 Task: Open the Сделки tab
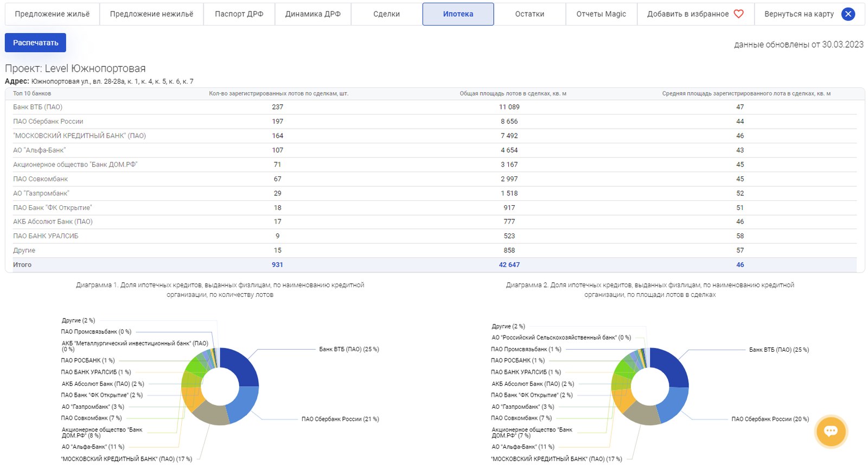point(386,14)
